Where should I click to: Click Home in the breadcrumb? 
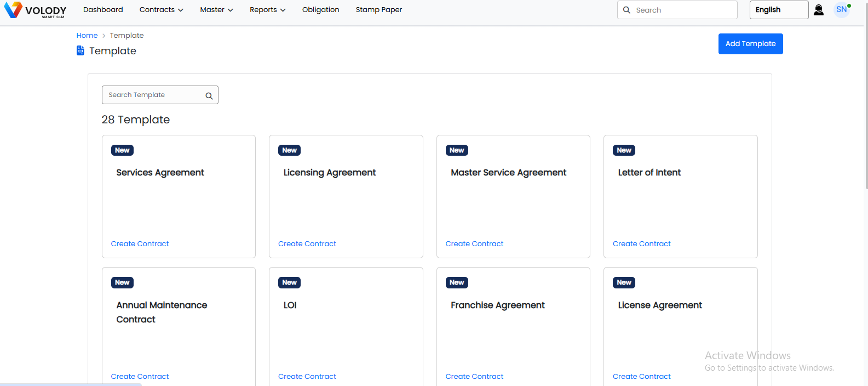pyautogui.click(x=87, y=36)
